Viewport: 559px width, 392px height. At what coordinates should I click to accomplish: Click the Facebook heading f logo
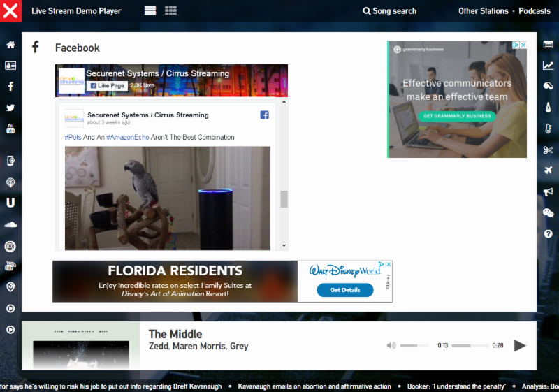36,47
